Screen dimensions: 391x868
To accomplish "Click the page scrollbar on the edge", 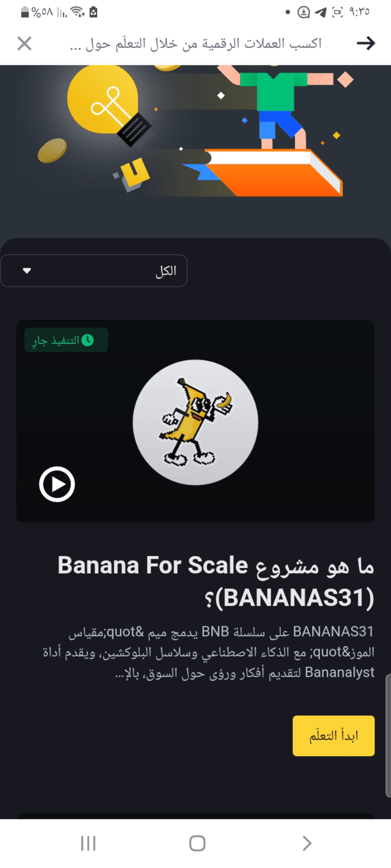I will pyautogui.click(x=388, y=735).
